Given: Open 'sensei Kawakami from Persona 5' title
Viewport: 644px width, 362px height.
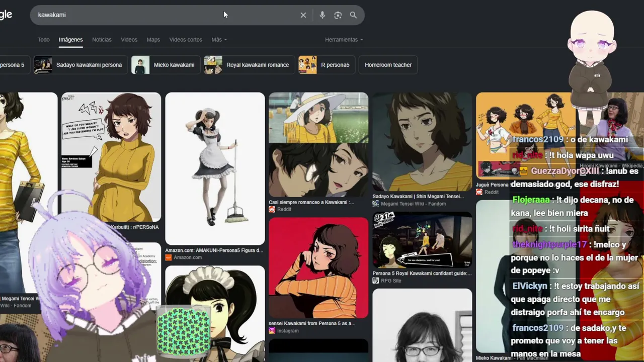Looking at the screenshot, I should pos(312,323).
